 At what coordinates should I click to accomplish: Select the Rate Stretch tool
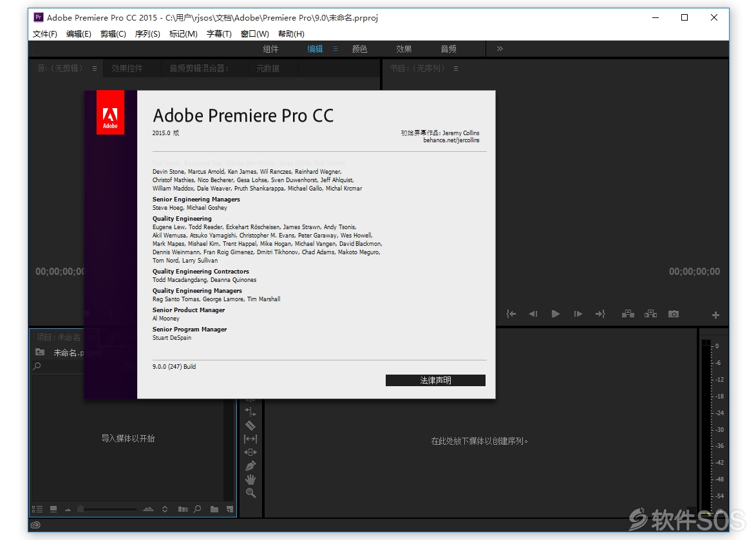coord(250,412)
